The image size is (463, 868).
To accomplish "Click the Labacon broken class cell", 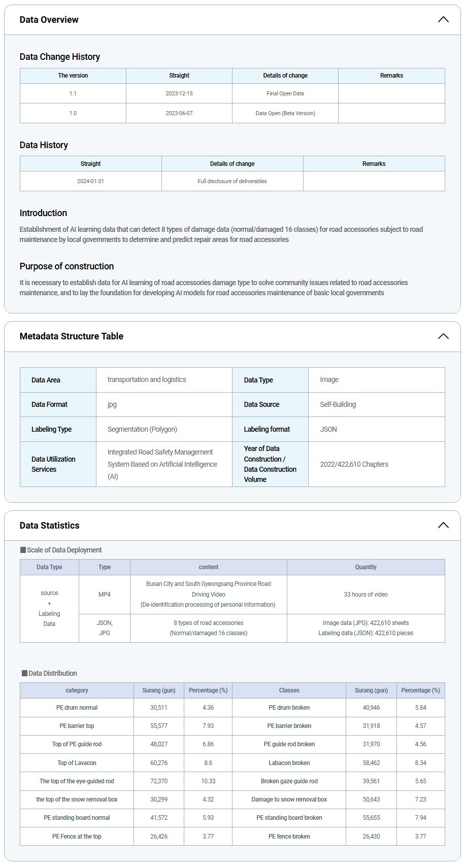I will point(289,763).
